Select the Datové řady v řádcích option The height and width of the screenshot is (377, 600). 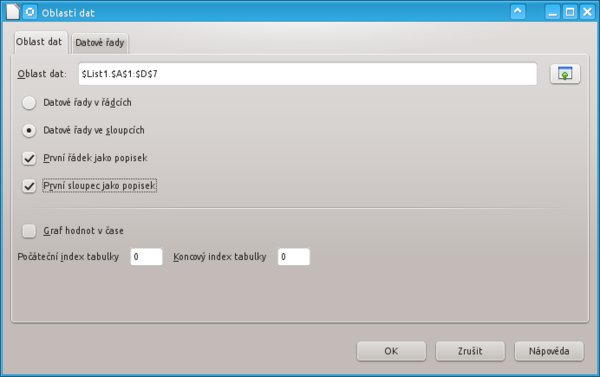29,103
